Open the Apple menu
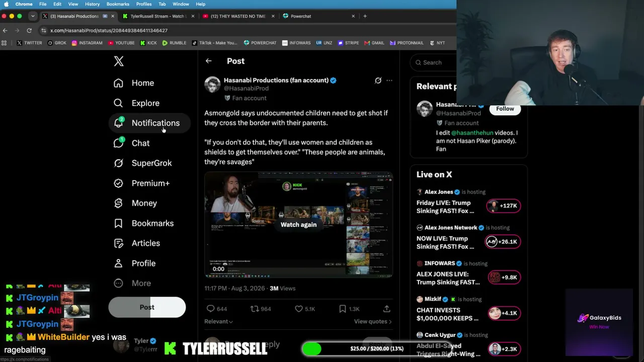Image resolution: width=644 pixels, height=362 pixels. (6, 4)
